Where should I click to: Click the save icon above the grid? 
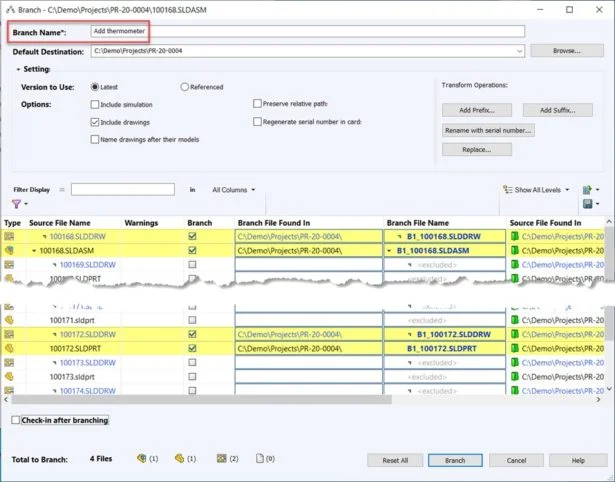(x=586, y=204)
